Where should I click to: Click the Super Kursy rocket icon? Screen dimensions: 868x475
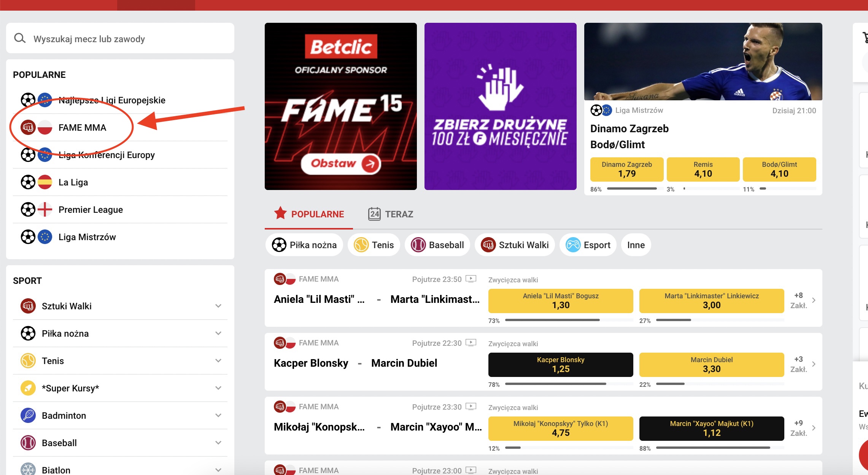point(28,388)
